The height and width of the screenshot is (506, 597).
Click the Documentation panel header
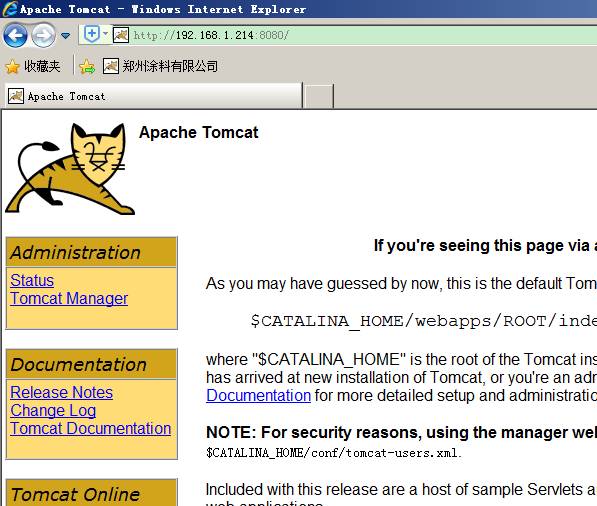pos(91,364)
